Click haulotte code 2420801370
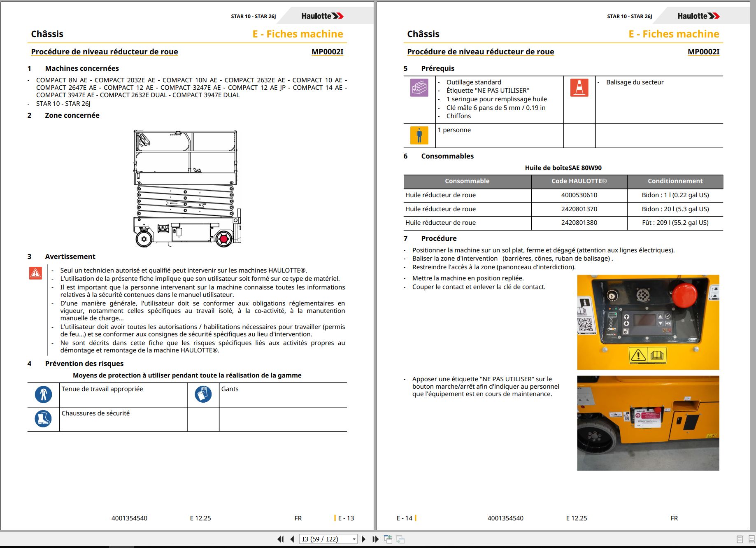Screen dimensions: 756x548 coord(579,209)
